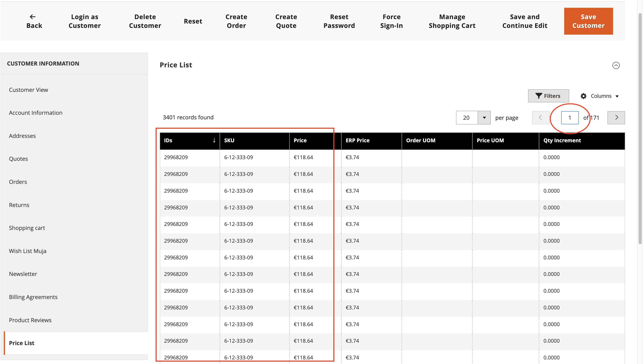Click Reset Password
Screen dimensions: 643x364
[339, 21]
